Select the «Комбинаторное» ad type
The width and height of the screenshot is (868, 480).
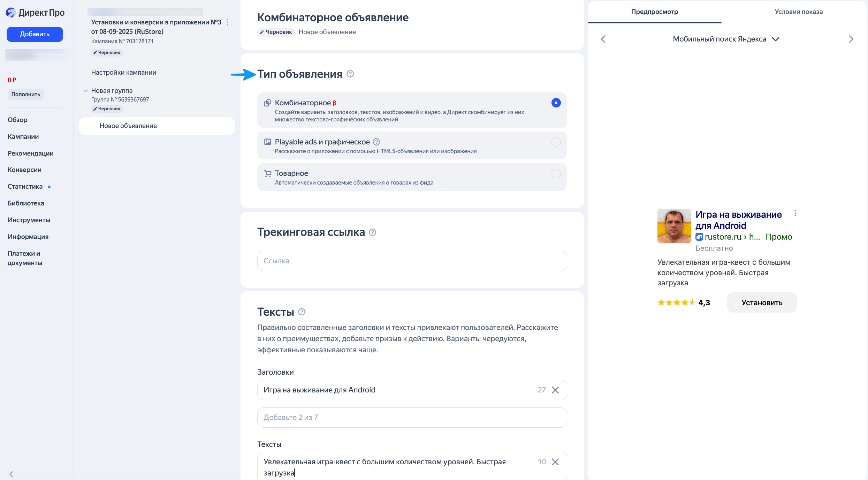click(556, 103)
